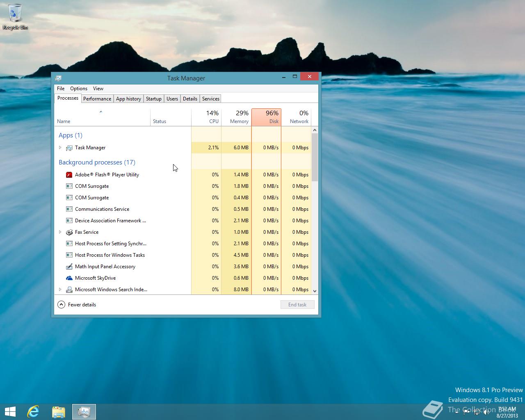Viewport: 525px width, 420px height.
Task: Click the first COM Surrogate icon
Action: [x=69, y=186]
